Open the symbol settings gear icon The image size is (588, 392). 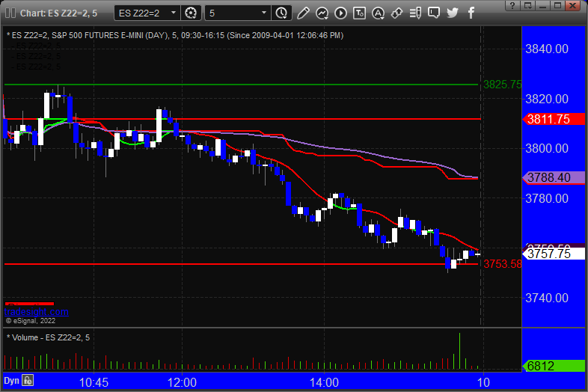(x=191, y=13)
